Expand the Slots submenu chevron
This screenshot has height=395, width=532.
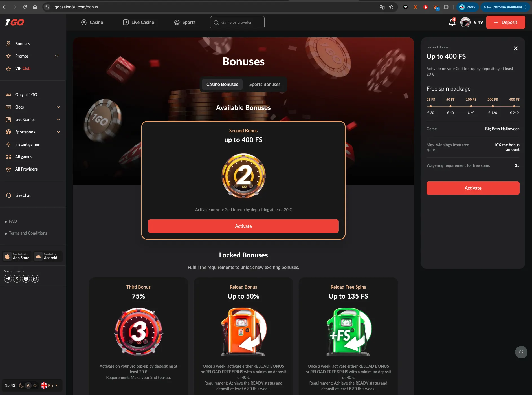(58, 107)
